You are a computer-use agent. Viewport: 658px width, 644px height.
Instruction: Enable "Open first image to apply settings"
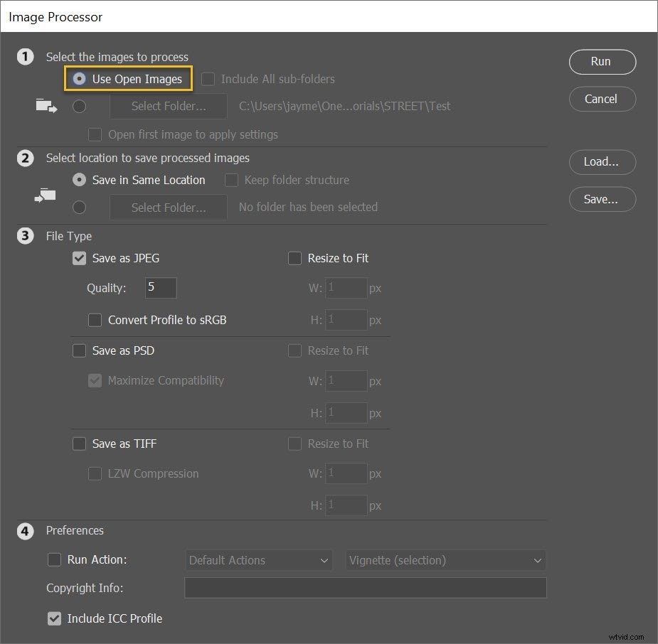[x=95, y=134]
